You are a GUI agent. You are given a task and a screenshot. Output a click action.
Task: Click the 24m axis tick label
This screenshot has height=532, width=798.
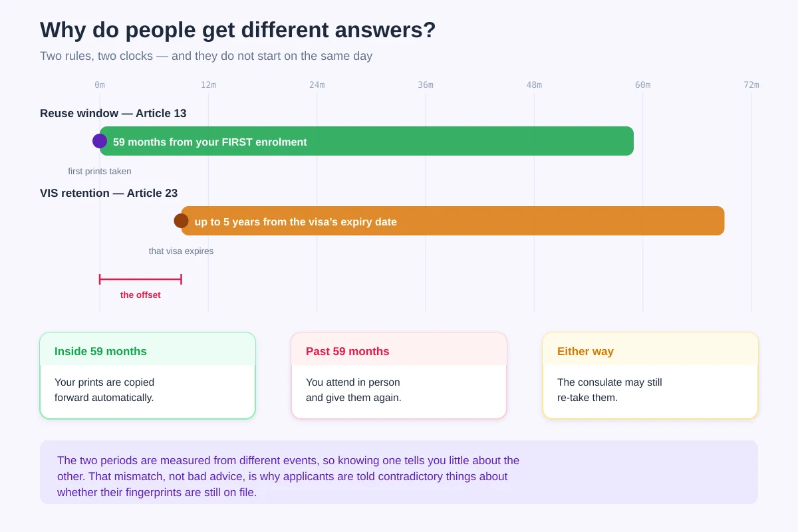tap(317, 84)
